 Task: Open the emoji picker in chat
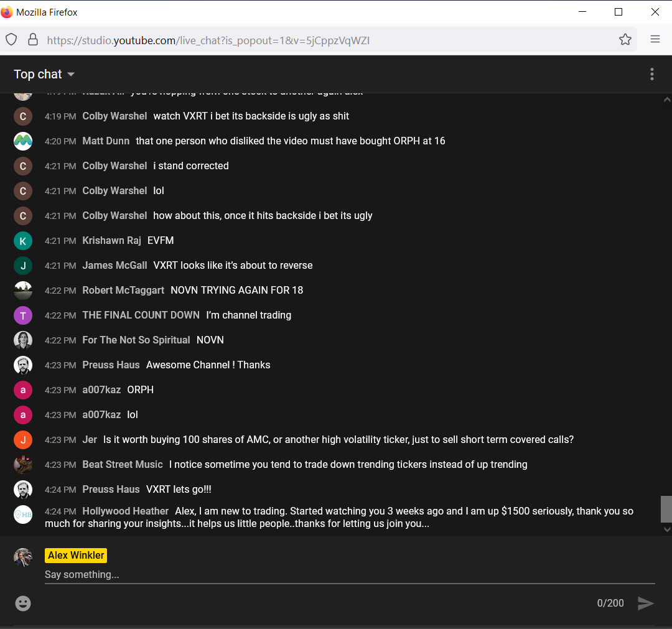point(23,603)
